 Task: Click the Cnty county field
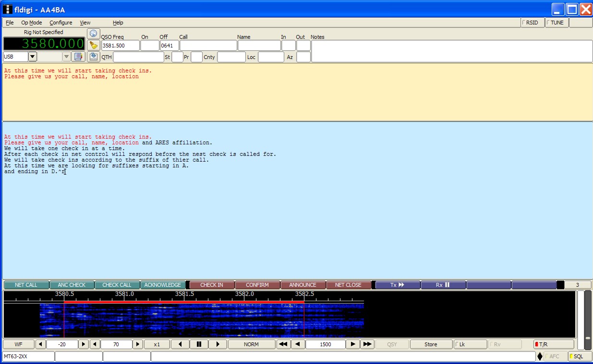click(x=231, y=57)
